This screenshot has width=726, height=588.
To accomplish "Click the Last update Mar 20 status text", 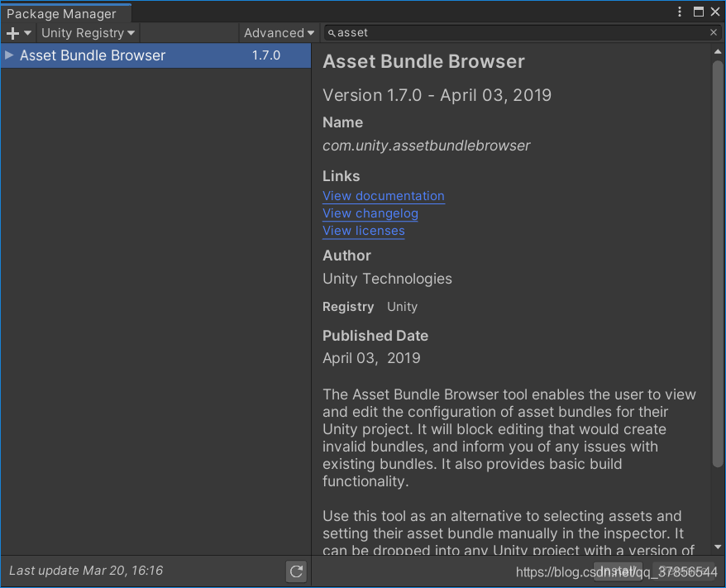I will point(86,571).
